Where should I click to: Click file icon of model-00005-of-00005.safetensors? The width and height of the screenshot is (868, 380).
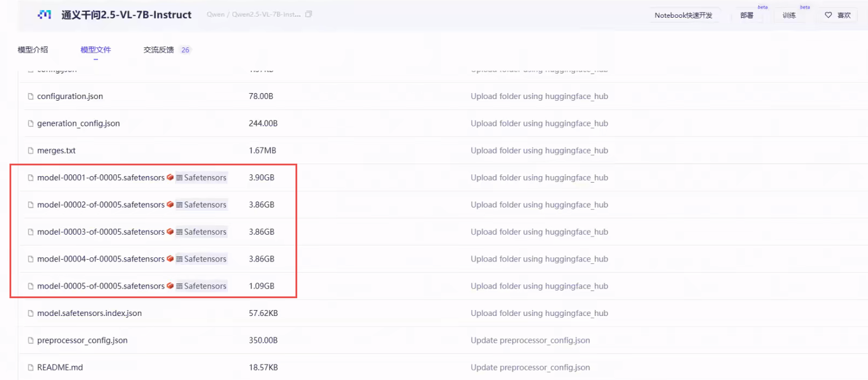coord(31,286)
